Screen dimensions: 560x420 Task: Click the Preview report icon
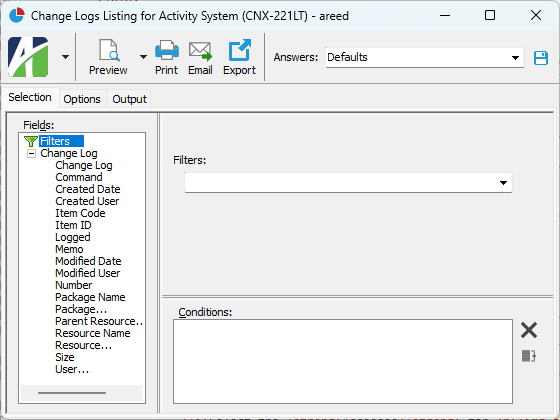[x=109, y=51]
